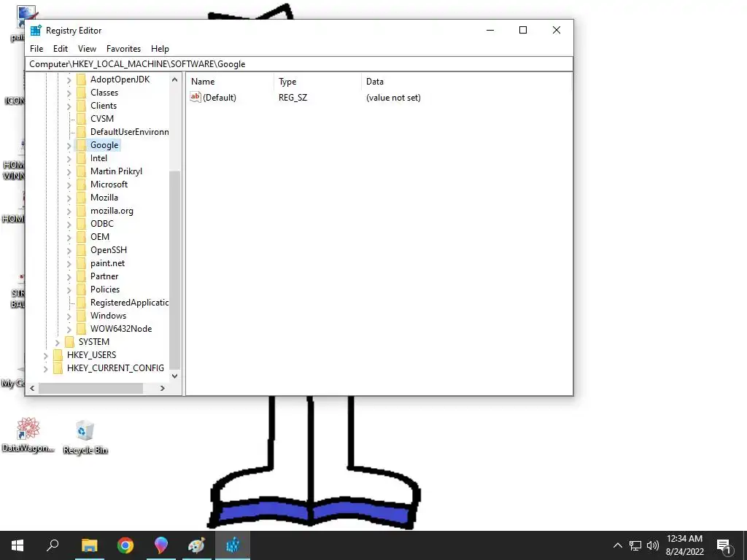Expand the Intel key
This screenshot has width=747, height=560.
pos(69,158)
